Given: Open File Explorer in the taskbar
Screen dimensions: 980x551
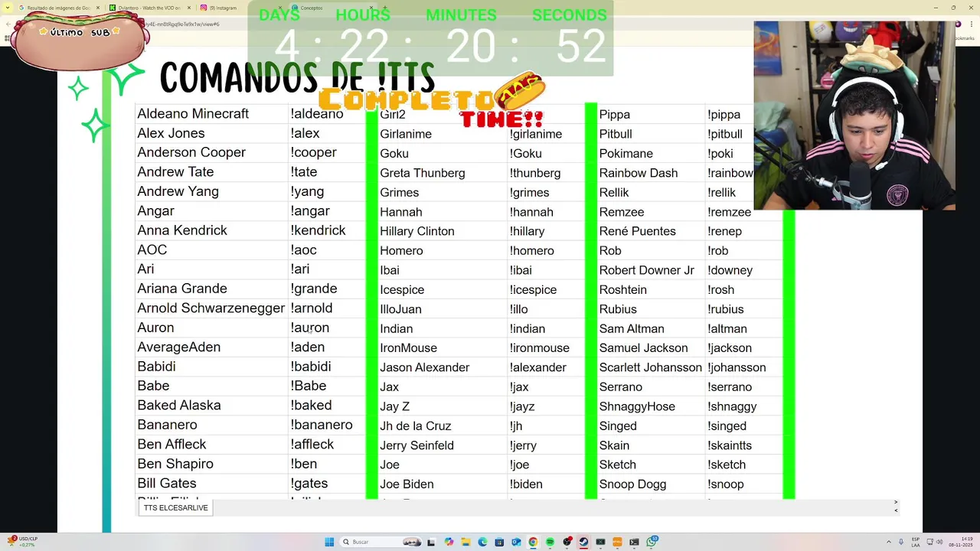Looking at the screenshot, I should click(x=465, y=542).
